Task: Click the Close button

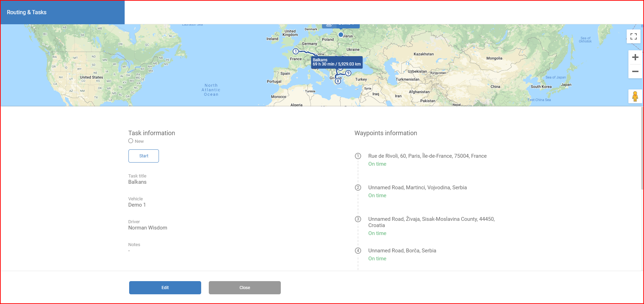Action: tap(245, 288)
